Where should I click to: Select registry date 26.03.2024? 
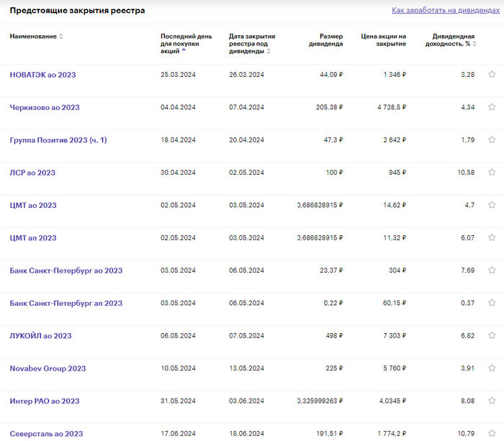[246, 75]
